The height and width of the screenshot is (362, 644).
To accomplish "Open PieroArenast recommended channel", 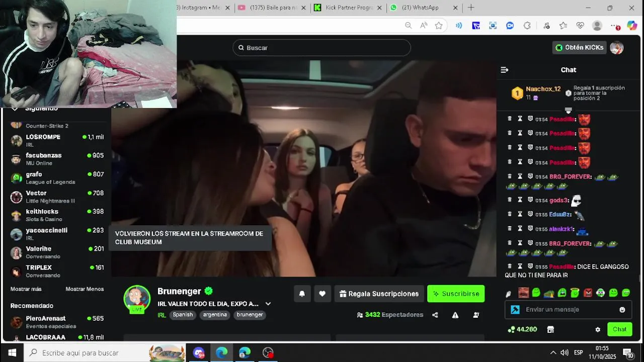I will point(57,322).
